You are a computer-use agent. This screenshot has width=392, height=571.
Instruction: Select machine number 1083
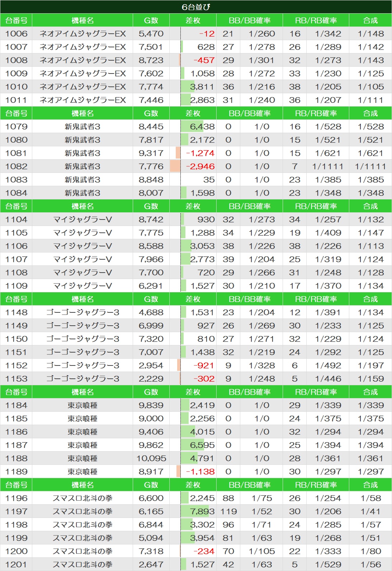point(16,180)
